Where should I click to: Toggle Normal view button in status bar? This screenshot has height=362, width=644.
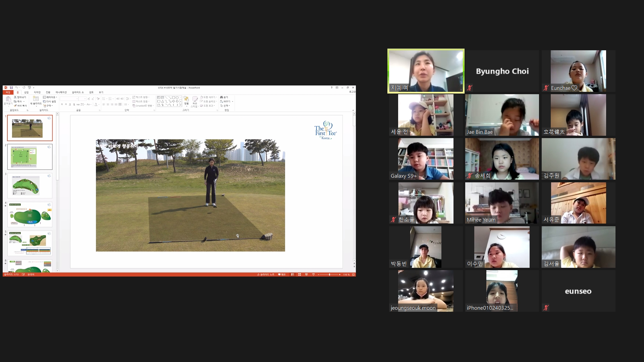(292, 275)
